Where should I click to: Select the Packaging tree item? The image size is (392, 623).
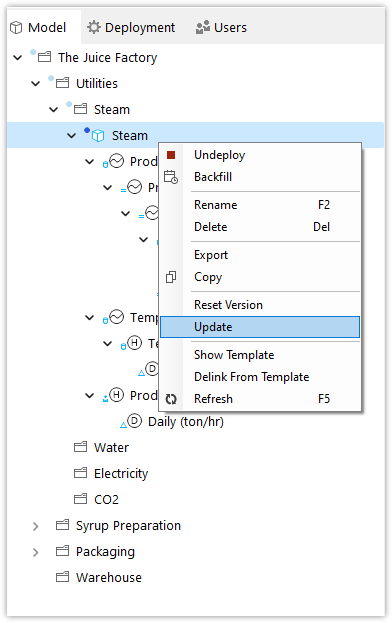105,552
